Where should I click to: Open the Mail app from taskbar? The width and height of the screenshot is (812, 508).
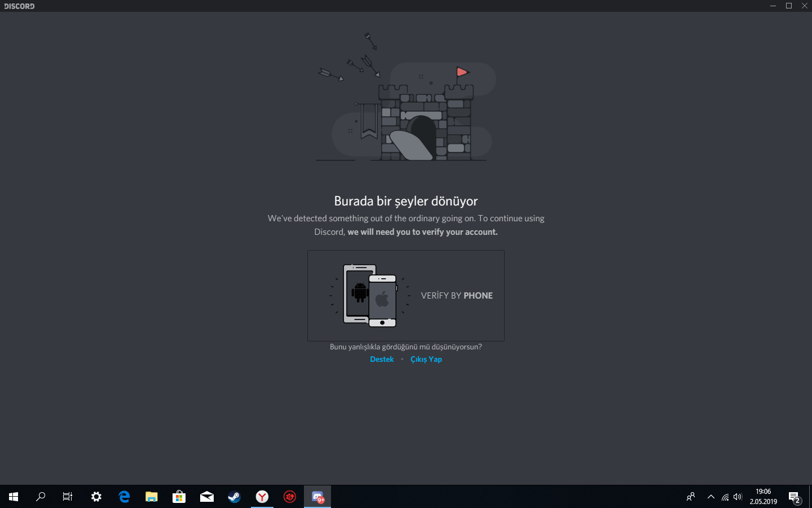pyautogui.click(x=207, y=497)
